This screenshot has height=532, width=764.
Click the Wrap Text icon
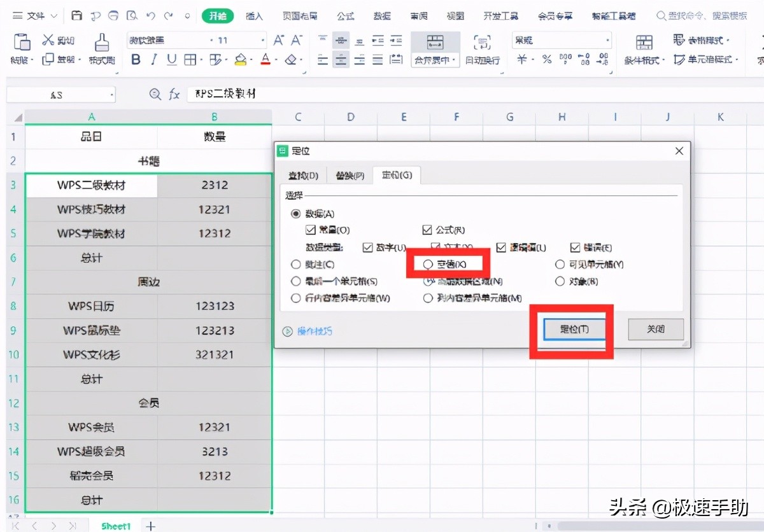482,42
